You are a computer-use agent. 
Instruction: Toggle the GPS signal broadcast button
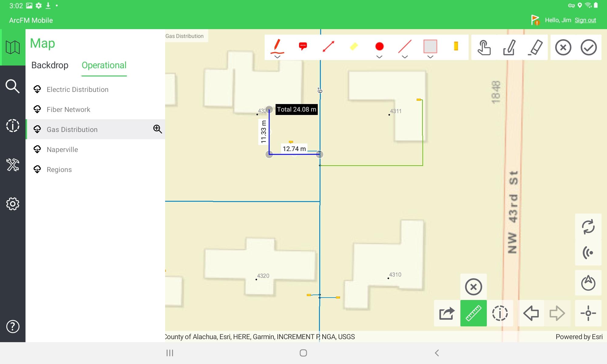(x=588, y=252)
